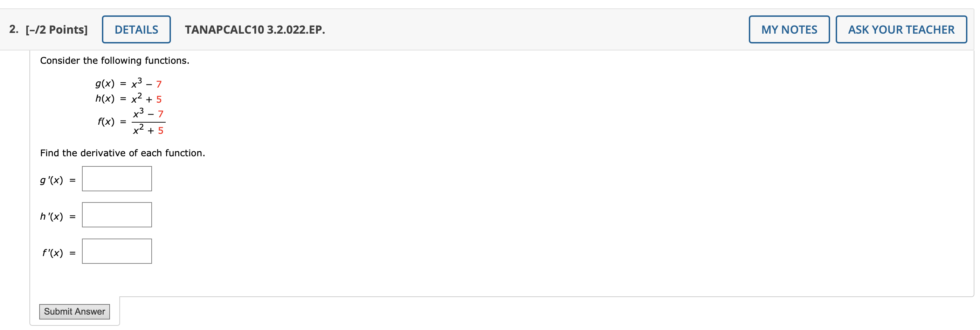Click the h'(x) answer input field
The image size is (980, 330).
coord(116,214)
